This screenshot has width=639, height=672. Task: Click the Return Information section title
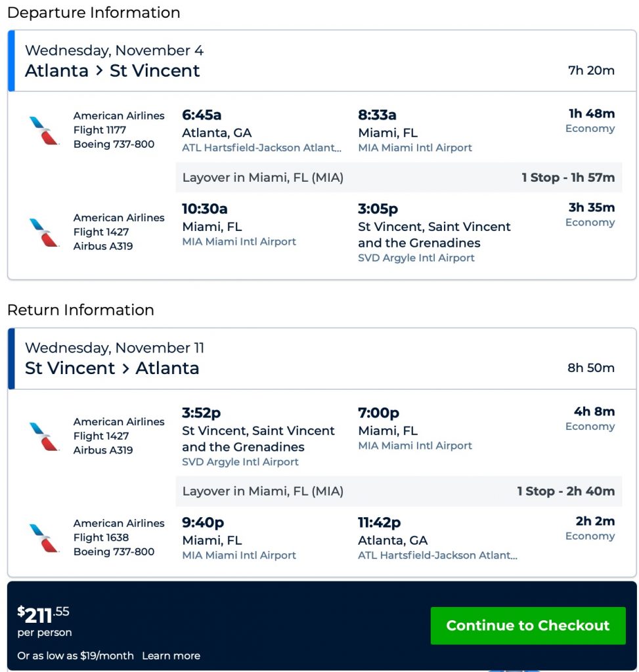coord(80,310)
